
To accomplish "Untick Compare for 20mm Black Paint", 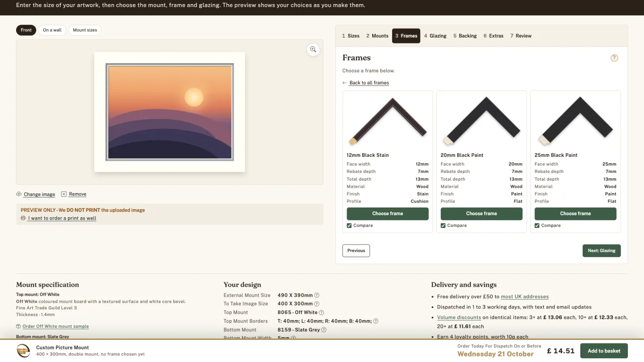I will (x=443, y=226).
